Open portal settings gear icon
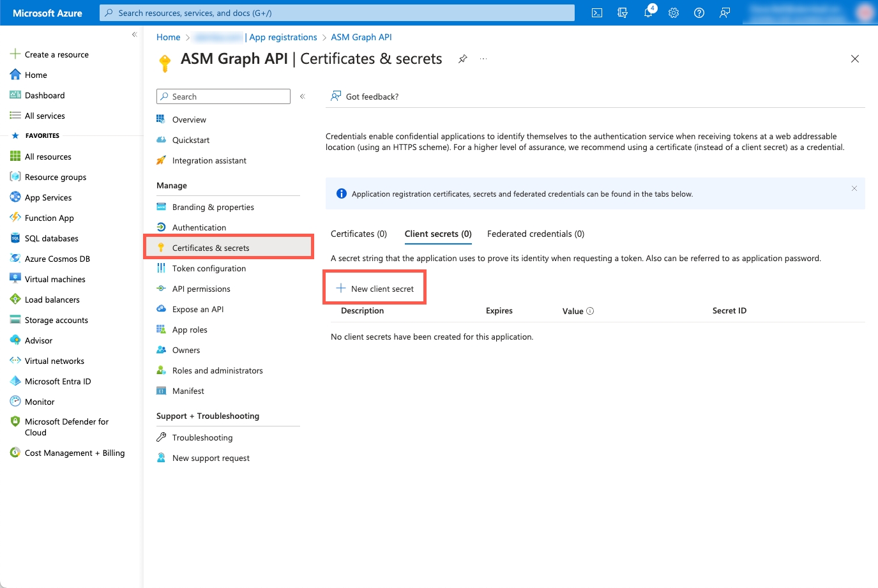This screenshot has width=878, height=588. (x=674, y=13)
